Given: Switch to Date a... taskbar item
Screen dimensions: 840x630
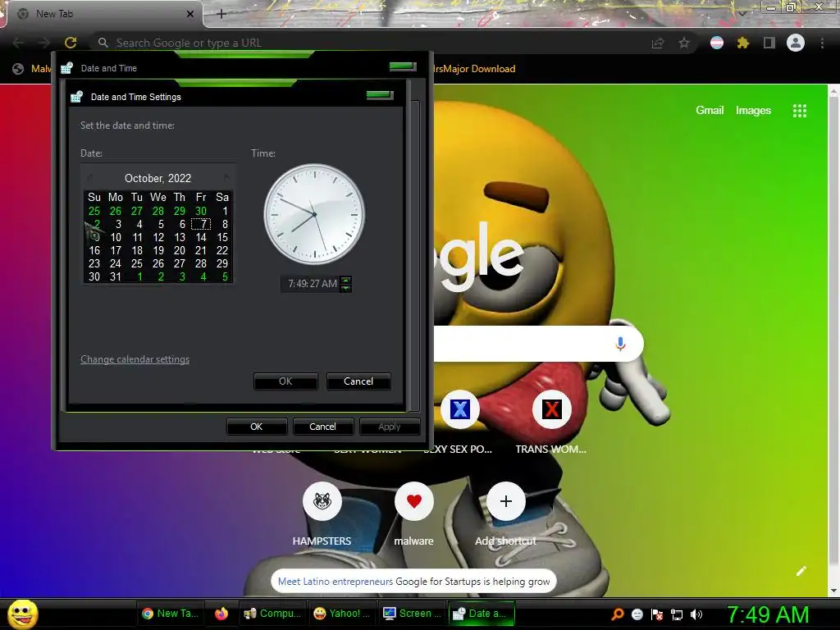Looking at the screenshot, I should click(482, 614).
